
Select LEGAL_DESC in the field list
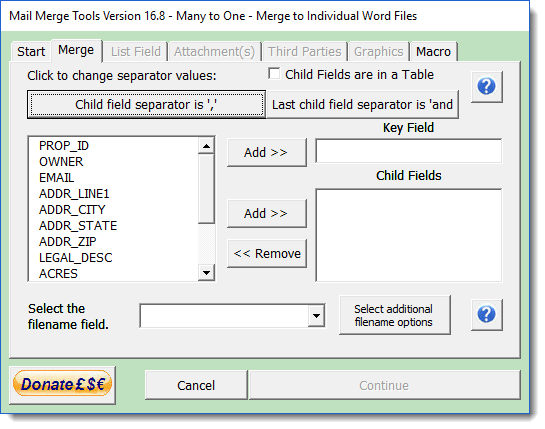[76, 258]
